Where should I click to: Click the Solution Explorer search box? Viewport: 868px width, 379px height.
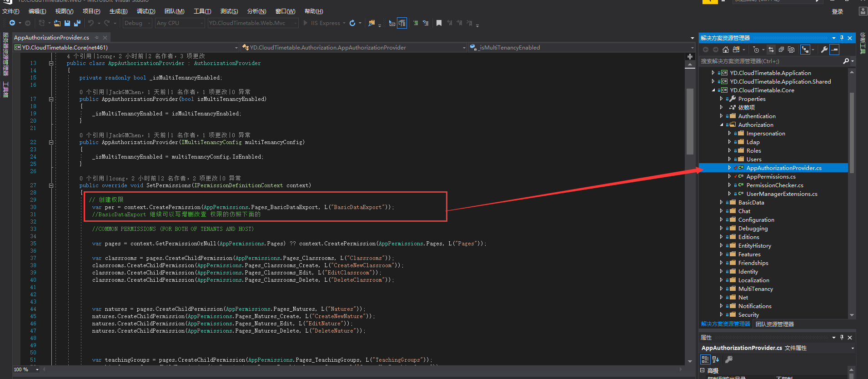coord(771,61)
